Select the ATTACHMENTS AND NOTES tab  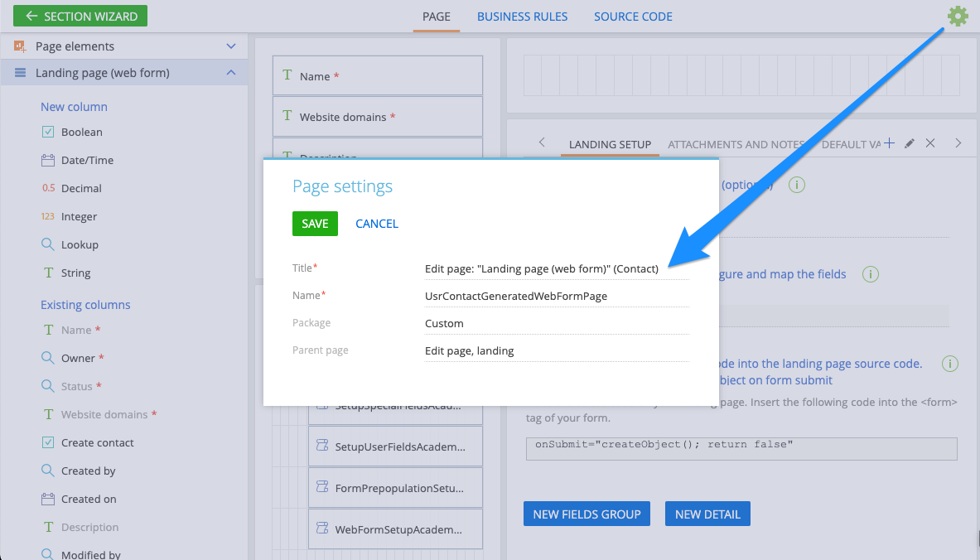tap(736, 144)
